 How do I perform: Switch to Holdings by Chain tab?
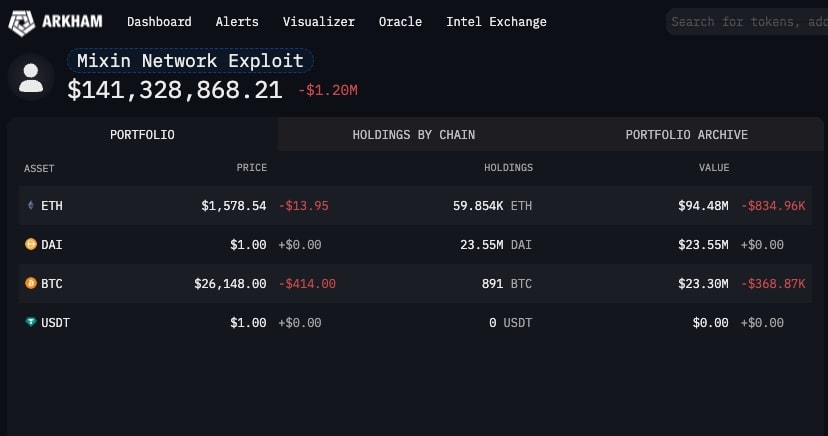413,135
